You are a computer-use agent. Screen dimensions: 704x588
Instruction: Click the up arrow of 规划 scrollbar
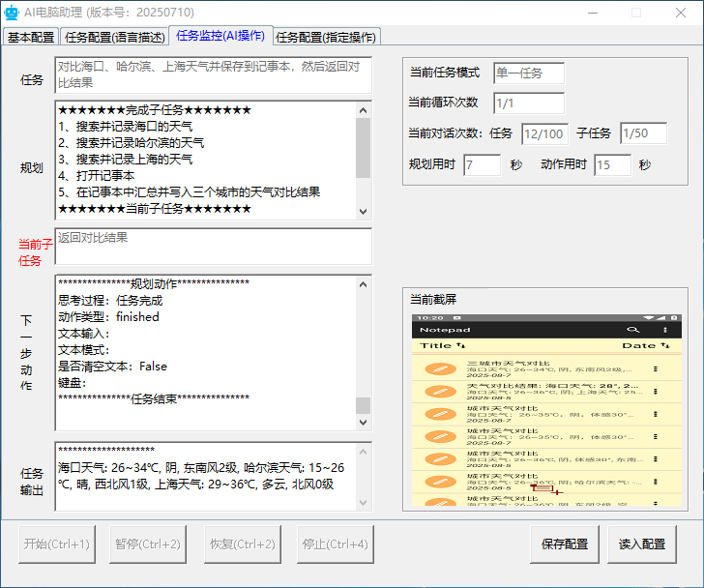(364, 109)
